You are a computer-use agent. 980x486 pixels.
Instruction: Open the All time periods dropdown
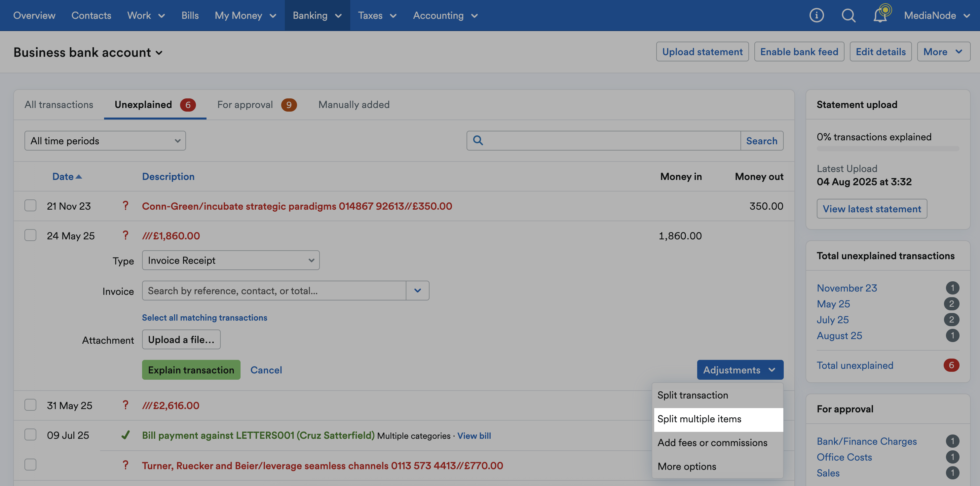tap(105, 141)
